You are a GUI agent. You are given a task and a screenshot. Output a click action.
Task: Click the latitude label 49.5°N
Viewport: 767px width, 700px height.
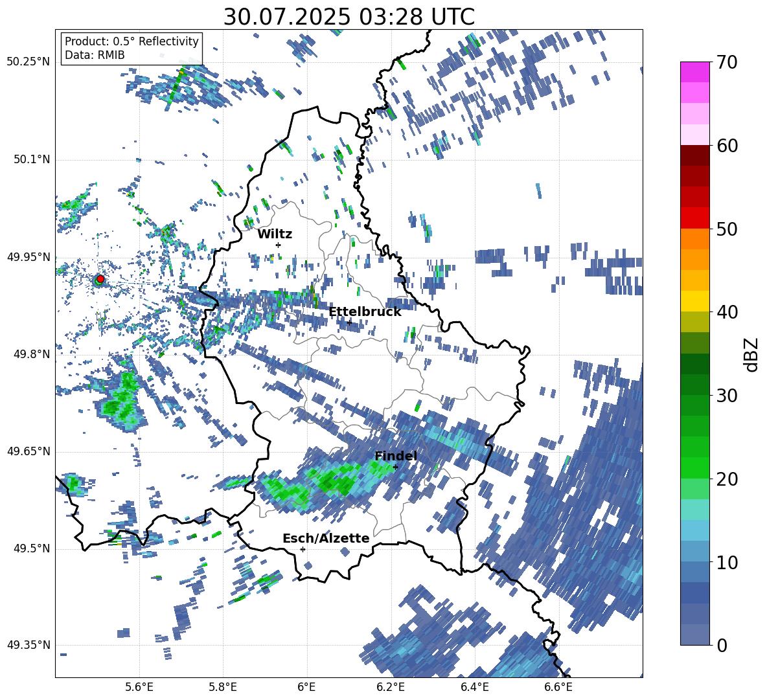pos(31,548)
